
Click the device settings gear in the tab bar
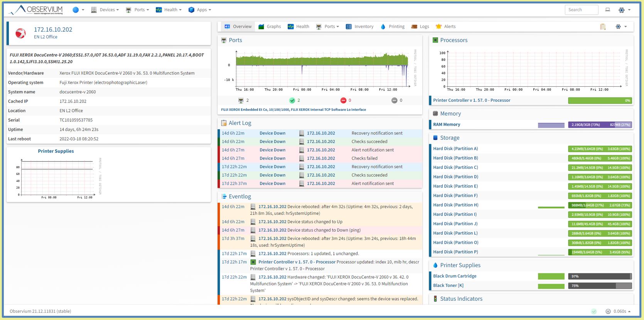click(620, 27)
